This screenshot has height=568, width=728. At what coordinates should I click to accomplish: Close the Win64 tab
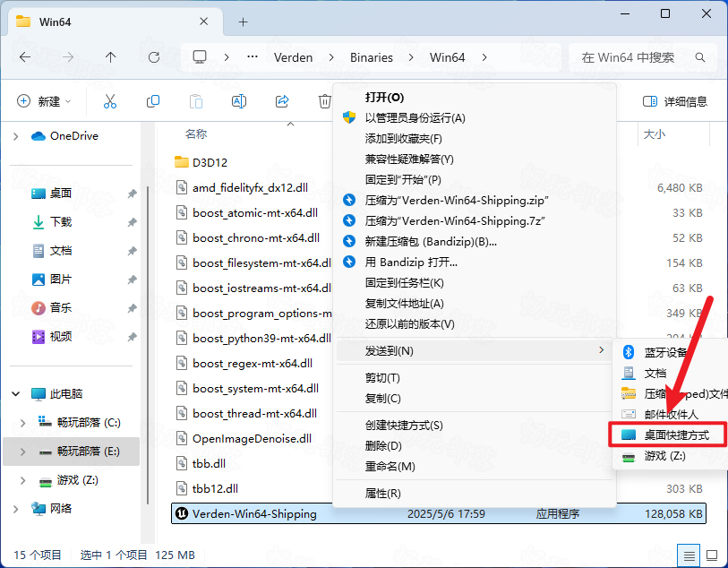point(204,22)
